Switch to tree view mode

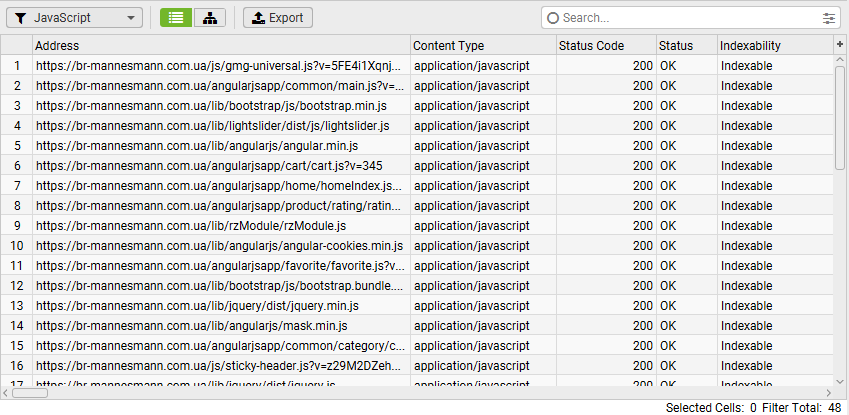click(x=209, y=18)
